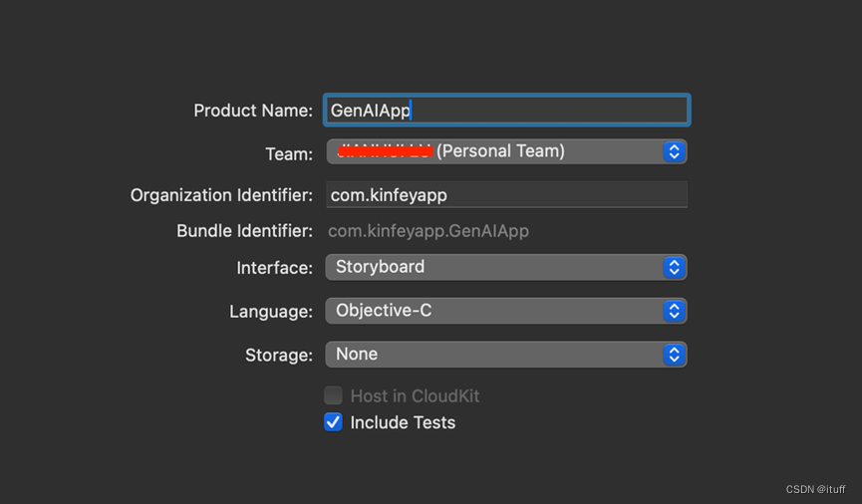Click the Include Tests label text

tap(403, 422)
